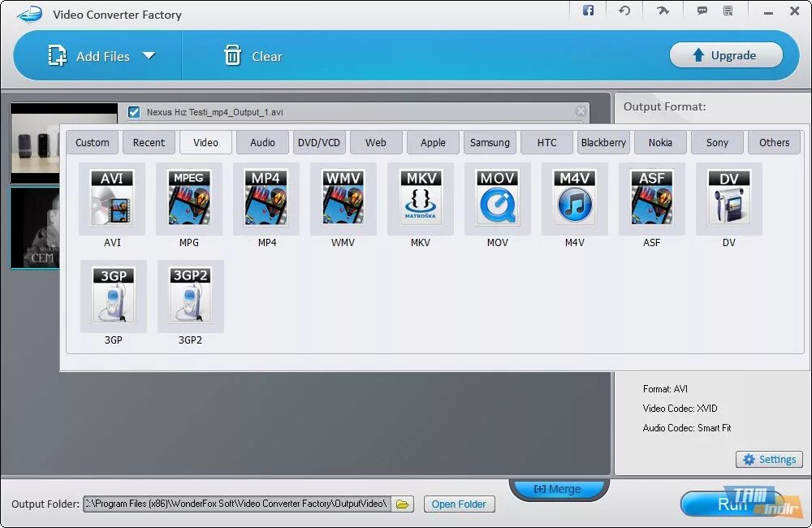Clear the file list
The height and width of the screenshot is (528, 812).
(253, 56)
